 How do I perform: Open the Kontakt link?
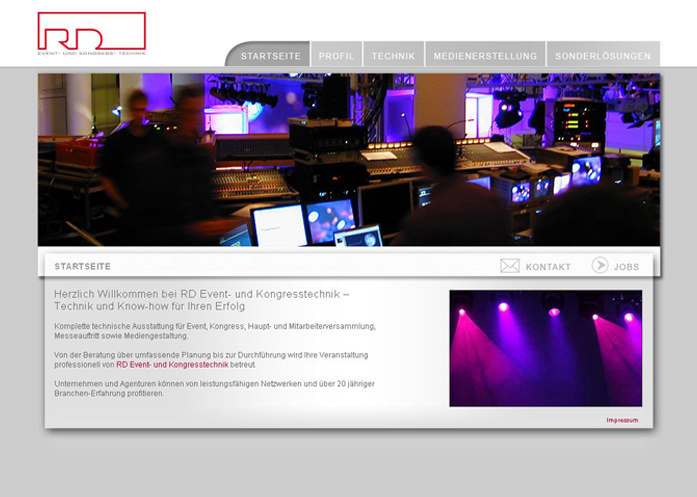tap(548, 267)
